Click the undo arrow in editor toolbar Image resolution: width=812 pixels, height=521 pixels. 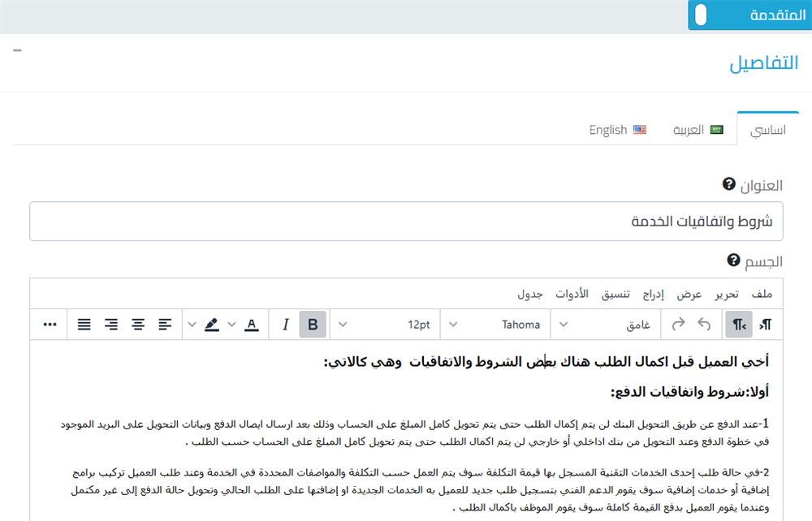click(704, 325)
